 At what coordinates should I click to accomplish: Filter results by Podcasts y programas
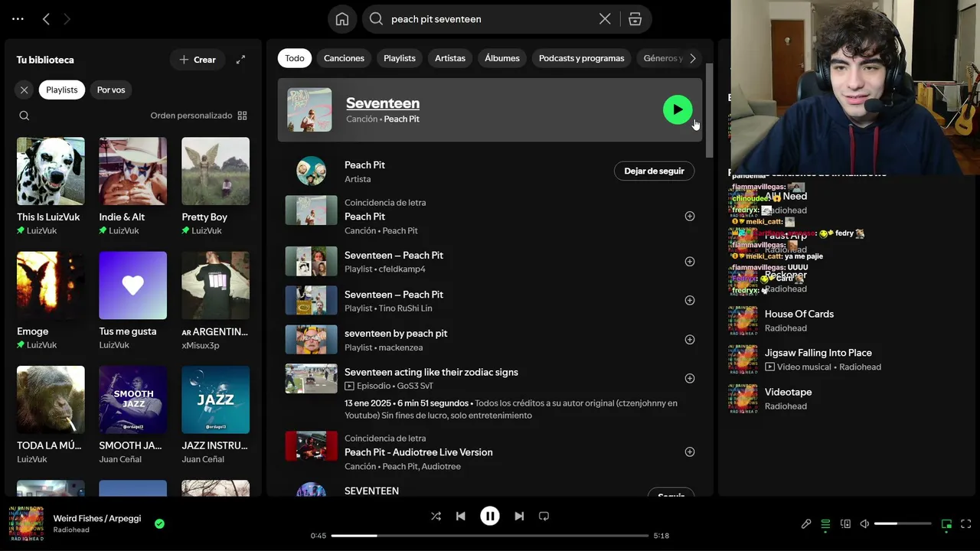click(582, 58)
